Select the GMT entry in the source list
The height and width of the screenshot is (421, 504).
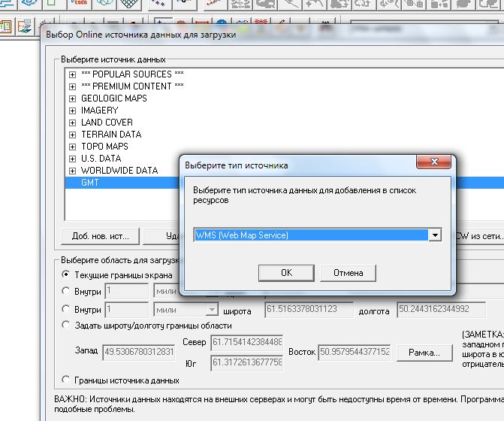click(92, 183)
